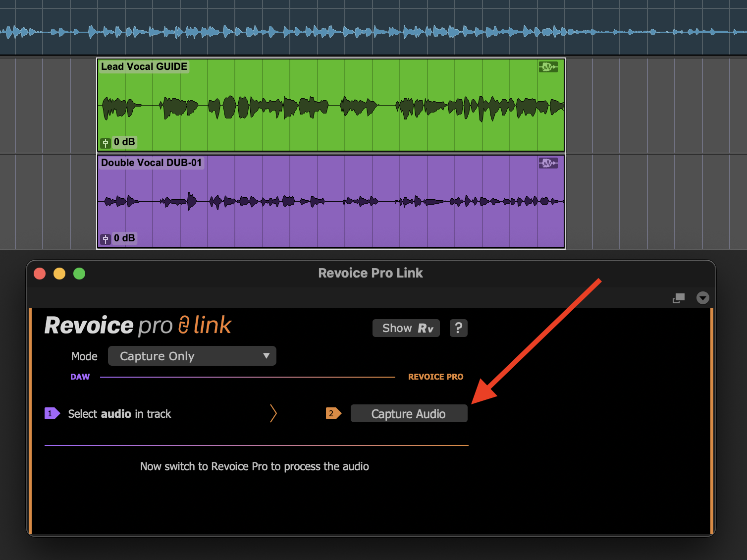
Task: Open the circled down-arrow plug-in menu
Action: 702,298
